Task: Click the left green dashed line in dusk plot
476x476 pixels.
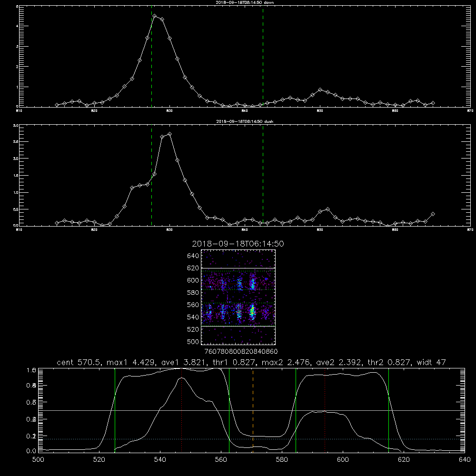Action: click(151, 176)
